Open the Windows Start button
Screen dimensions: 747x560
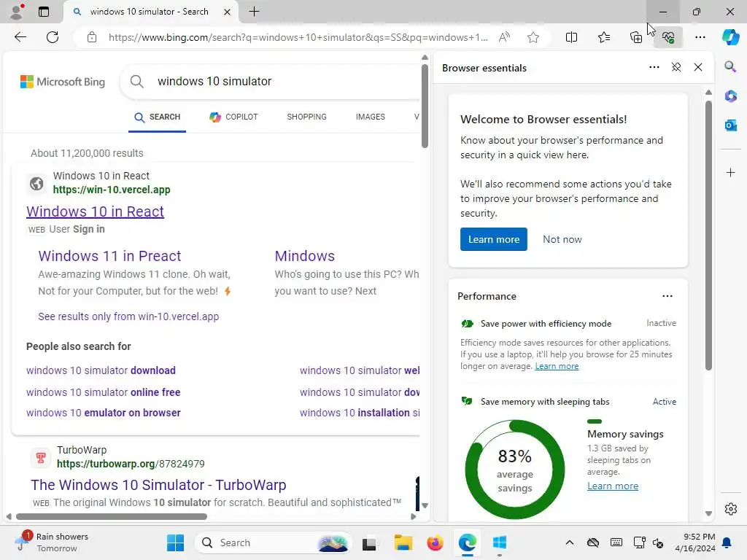175,542
